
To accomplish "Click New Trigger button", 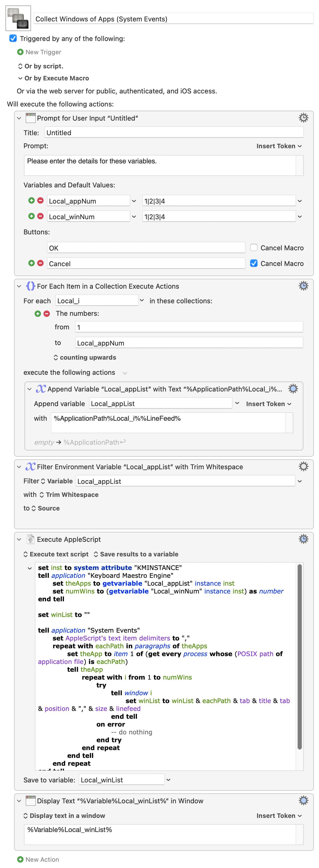I will (39, 52).
